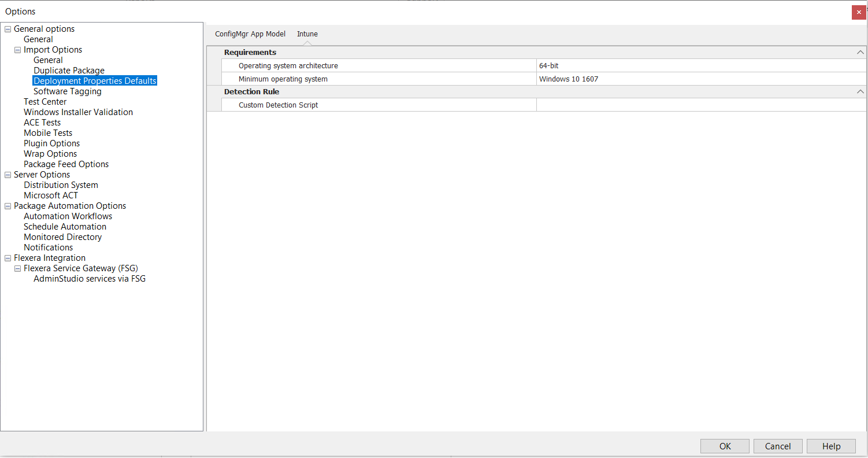Select Windows Installer Validation

tap(78, 112)
